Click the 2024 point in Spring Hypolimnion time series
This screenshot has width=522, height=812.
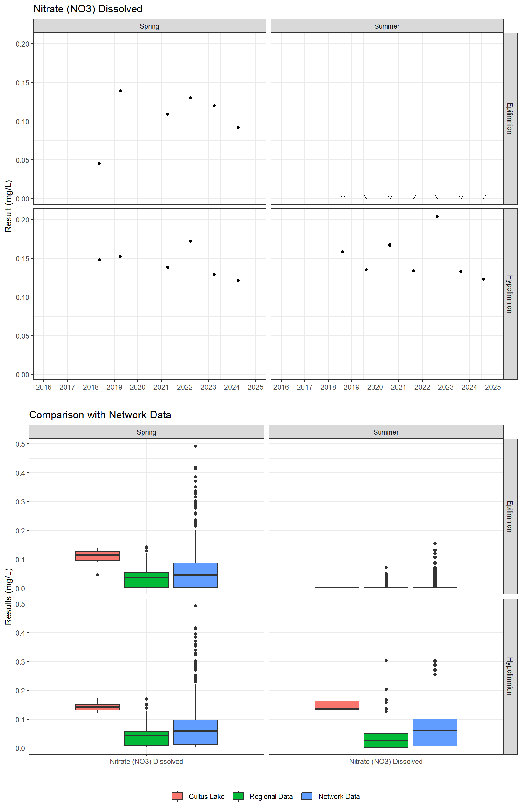238,281
